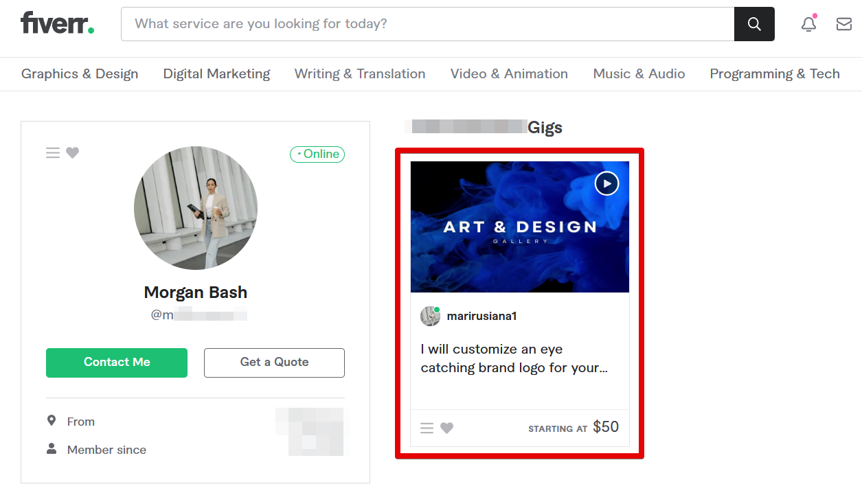The width and height of the screenshot is (862, 504).
Task: Click the Fiverr logo
Action: (58, 23)
